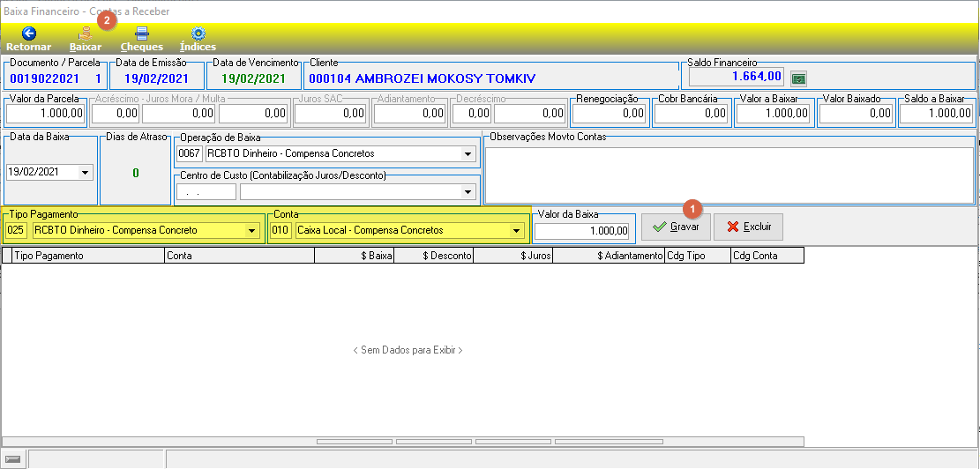Click the Centro de Custo code field
This screenshot has width=980, height=469.
206,192
